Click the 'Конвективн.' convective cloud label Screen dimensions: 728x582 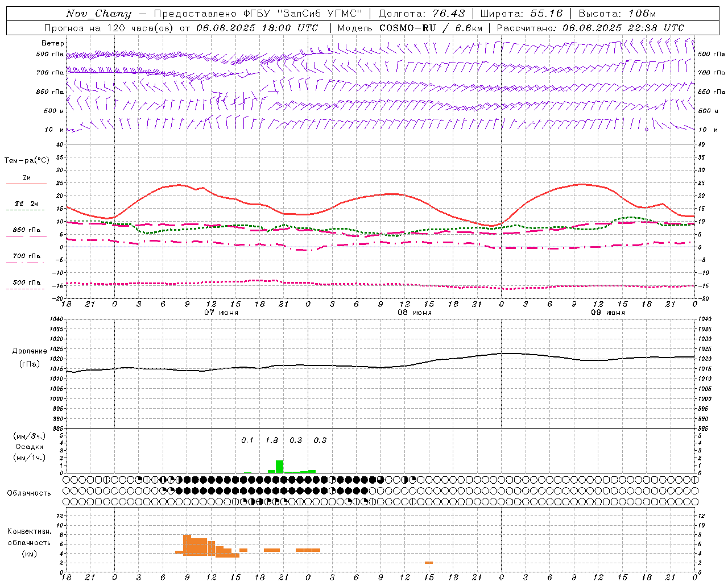30,531
